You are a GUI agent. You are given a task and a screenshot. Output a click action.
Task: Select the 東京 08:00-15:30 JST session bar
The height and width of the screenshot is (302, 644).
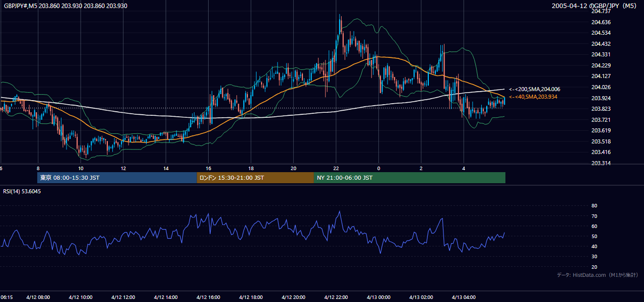[117, 178]
